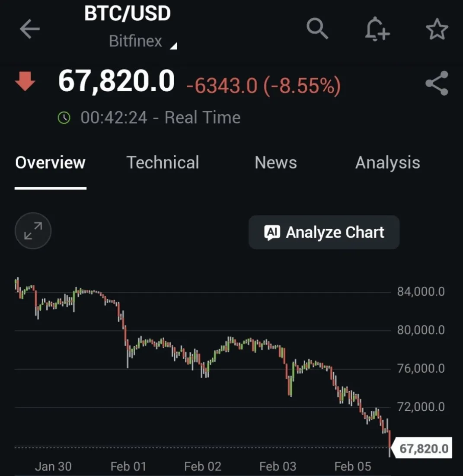This screenshot has height=476, width=463.
Task: Switch to the Technical tab
Action: coord(163,163)
